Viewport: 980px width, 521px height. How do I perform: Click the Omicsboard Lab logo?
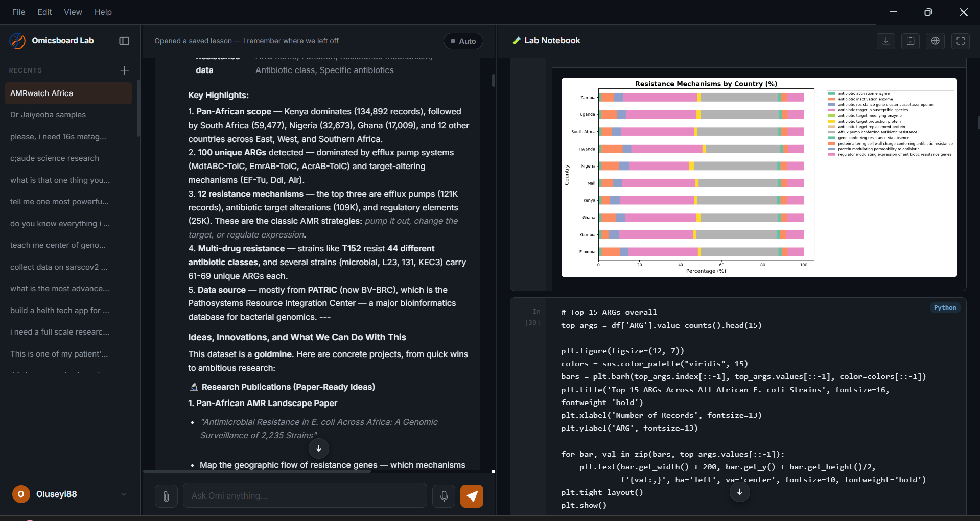click(x=18, y=41)
